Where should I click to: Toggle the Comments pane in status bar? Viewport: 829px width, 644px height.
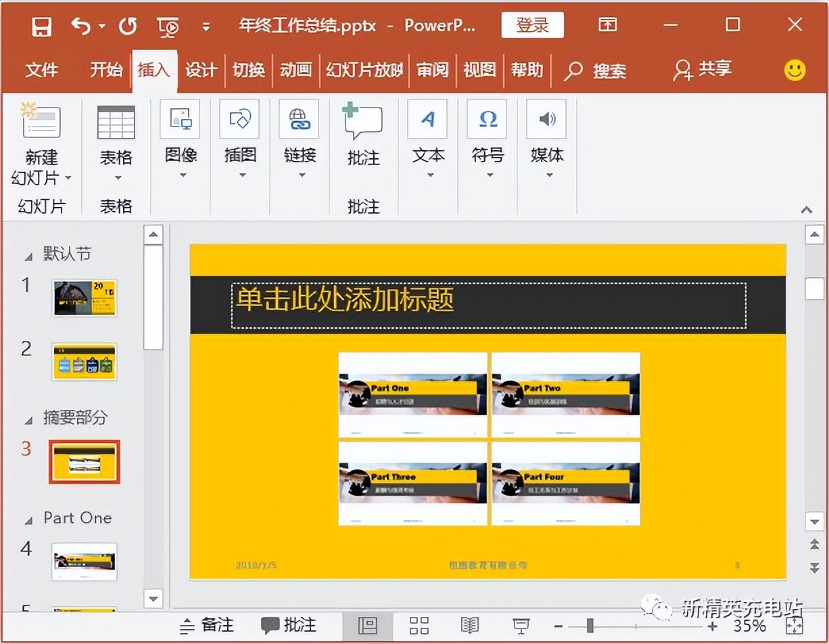289,625
